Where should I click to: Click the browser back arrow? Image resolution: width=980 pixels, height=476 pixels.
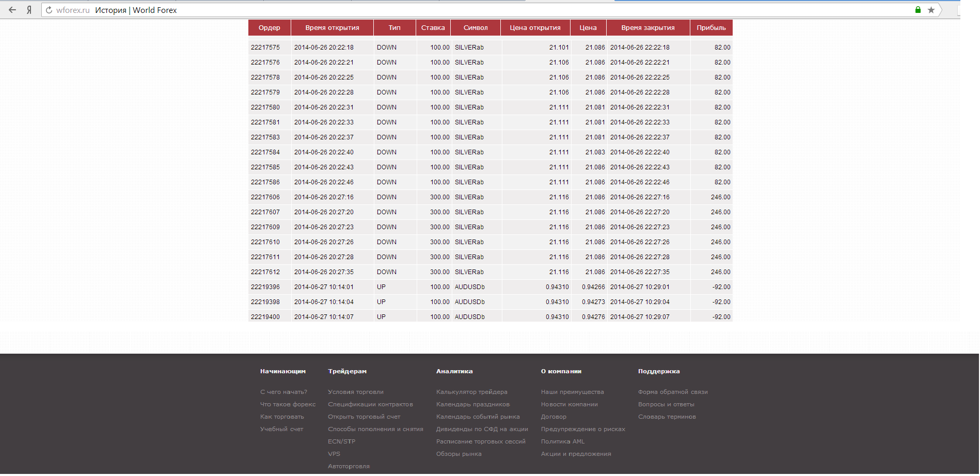12,10
